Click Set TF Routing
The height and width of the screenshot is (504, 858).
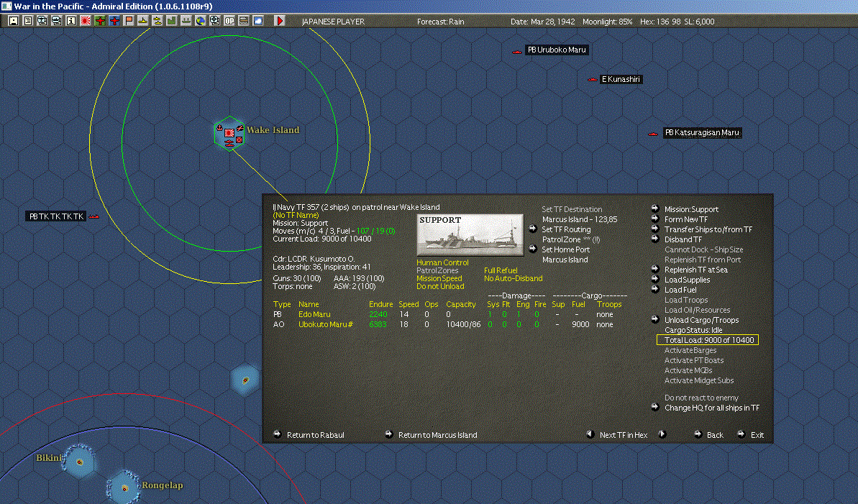pyautogui.click(x=566, y=229)
